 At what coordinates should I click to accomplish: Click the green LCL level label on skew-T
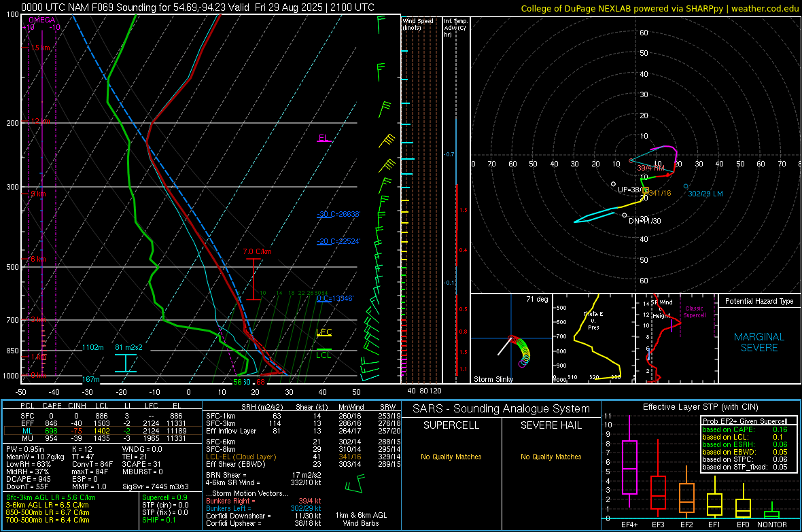324,355
